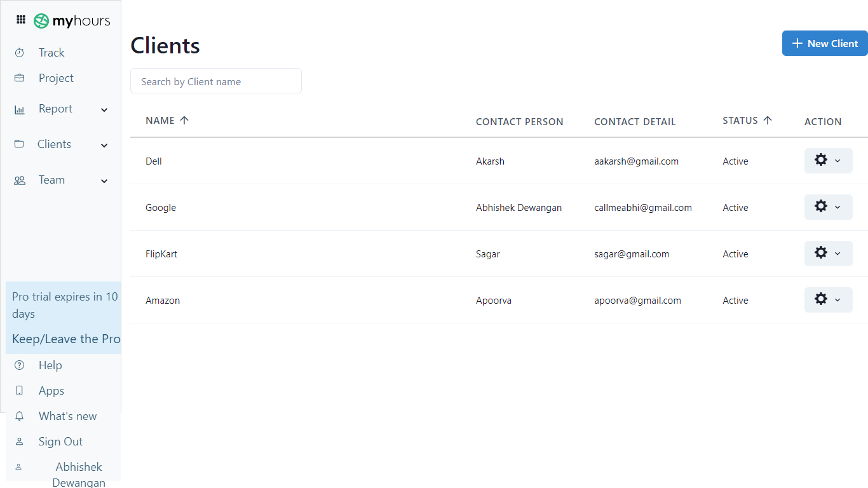
Task: Select the FlipKart client name
Action: point(161,254)
